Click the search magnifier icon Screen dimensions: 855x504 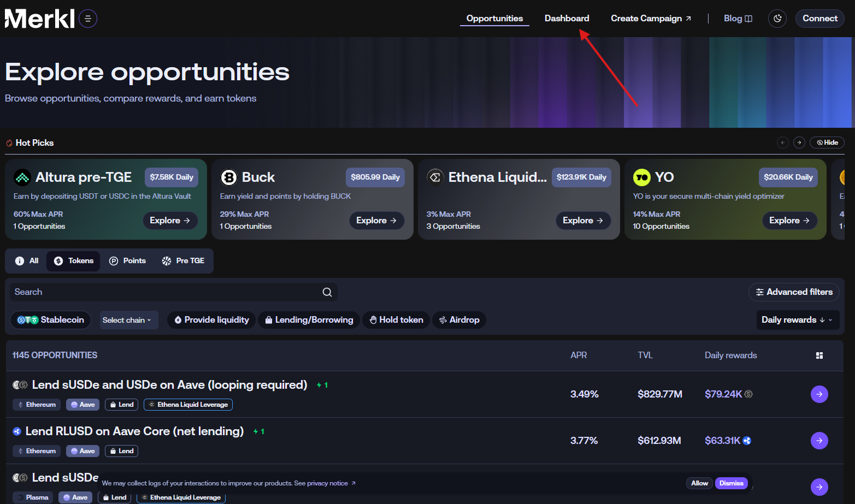click(x=327, y=292)
